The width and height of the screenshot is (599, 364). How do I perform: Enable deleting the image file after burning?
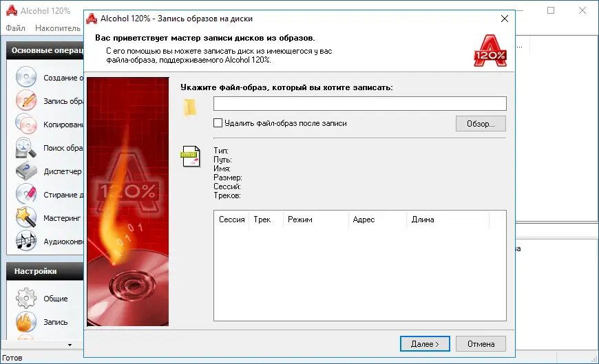tap(218, 123)
